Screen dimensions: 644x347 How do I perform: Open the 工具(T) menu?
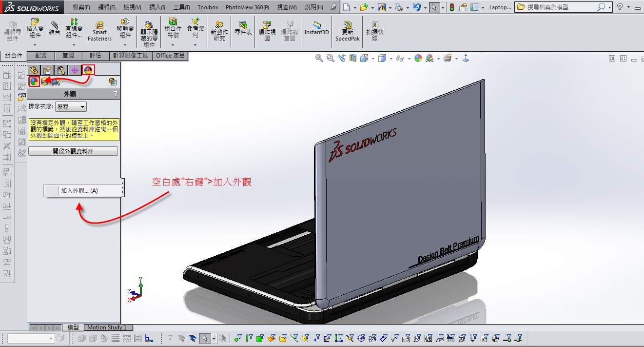181,7
